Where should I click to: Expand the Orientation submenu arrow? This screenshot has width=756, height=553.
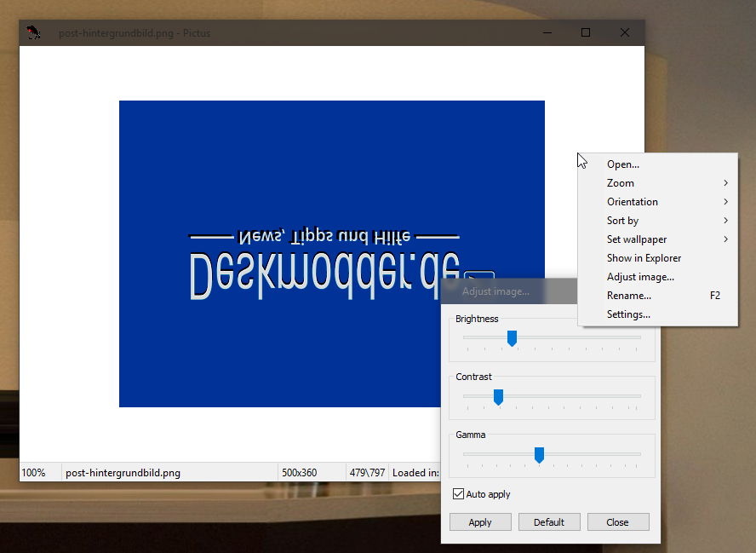pyautogui.click(x=725, y=202)
